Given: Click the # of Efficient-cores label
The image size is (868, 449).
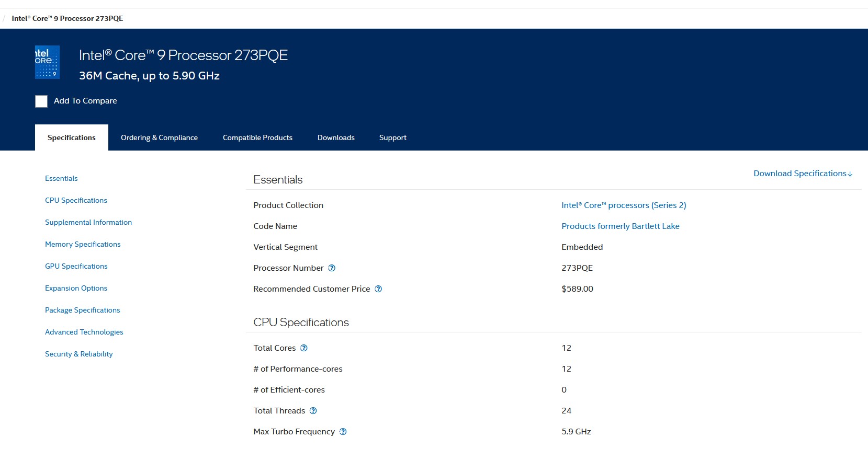Looking at the screenshot, I should pyautogui.click(x=289, y=390).
